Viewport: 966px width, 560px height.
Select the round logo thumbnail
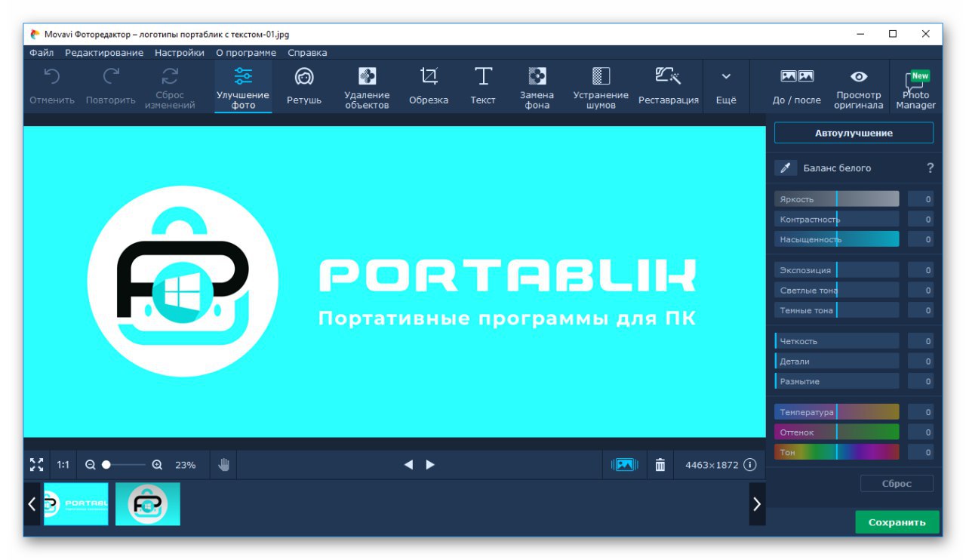point(148,504)
